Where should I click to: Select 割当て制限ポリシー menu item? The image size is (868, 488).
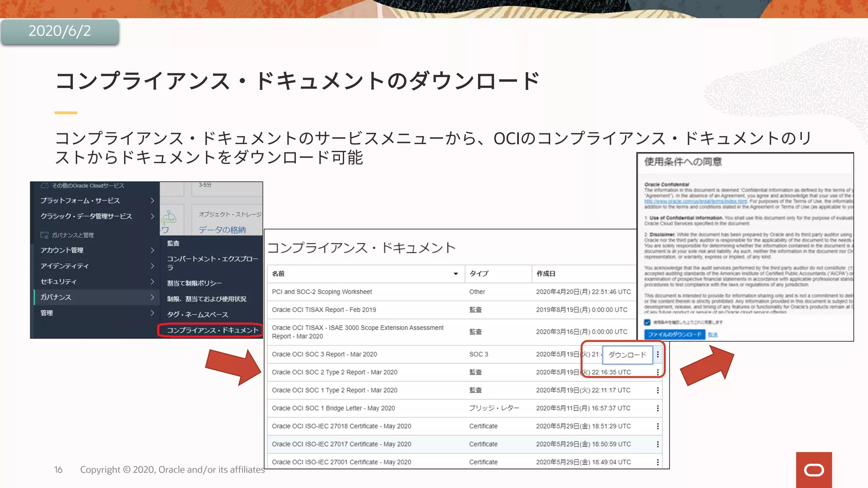click(194, 283)
